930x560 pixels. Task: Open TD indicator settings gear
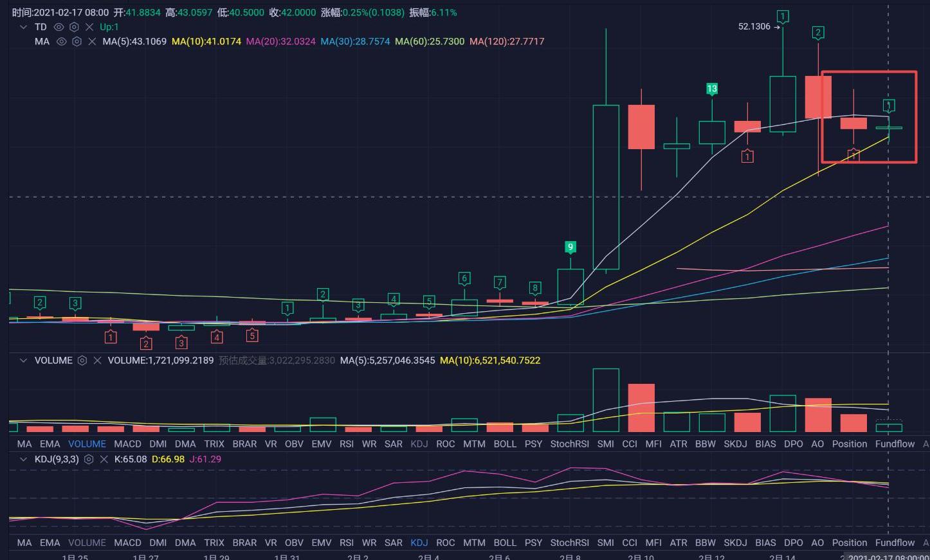(74, 27)
